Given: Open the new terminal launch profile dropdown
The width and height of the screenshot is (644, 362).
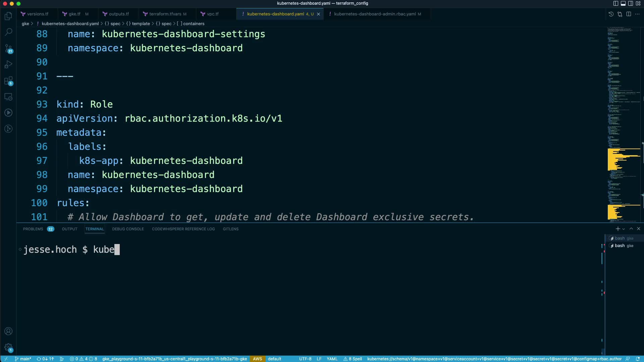Looking at the screenshot, I should (x=624, y=229).
